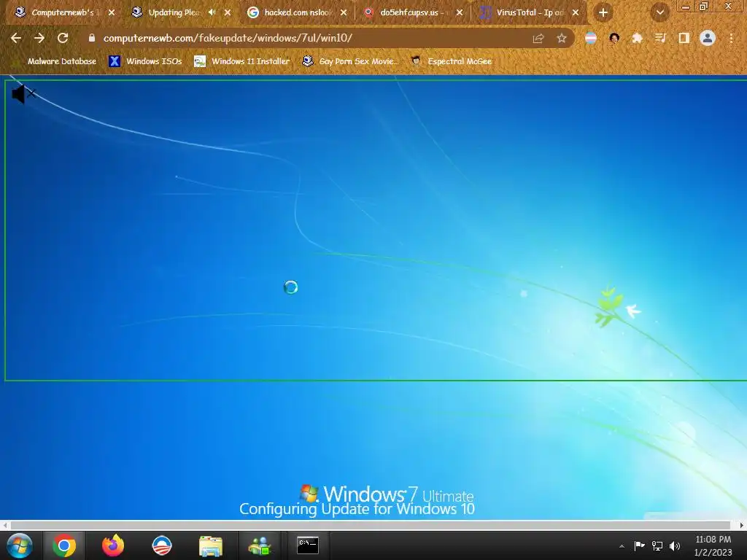Reload the current page
Viewport: 747px width, 560px height.
tap(63, 38)
